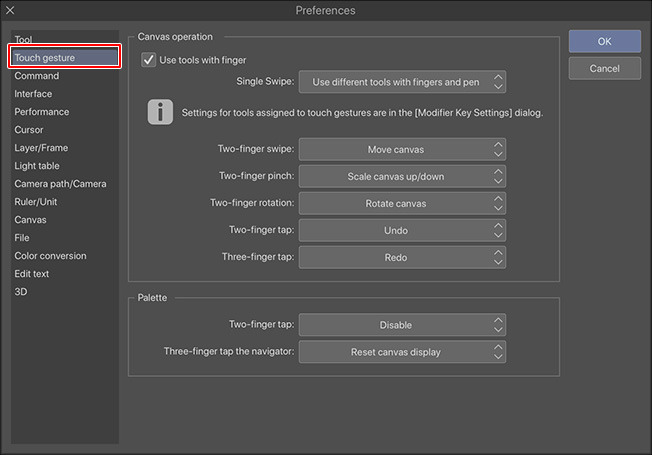Open the Two-finger swipe dropdown
Viewport: 652px width, 455px height.
click(x=402, y=149)
